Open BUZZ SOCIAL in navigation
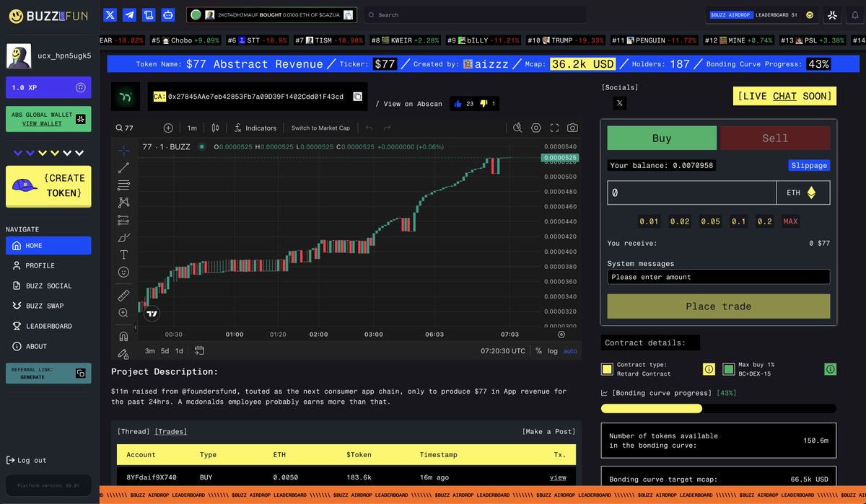The width and height of the screenshot is (866, 504). (x=48, y=286)
